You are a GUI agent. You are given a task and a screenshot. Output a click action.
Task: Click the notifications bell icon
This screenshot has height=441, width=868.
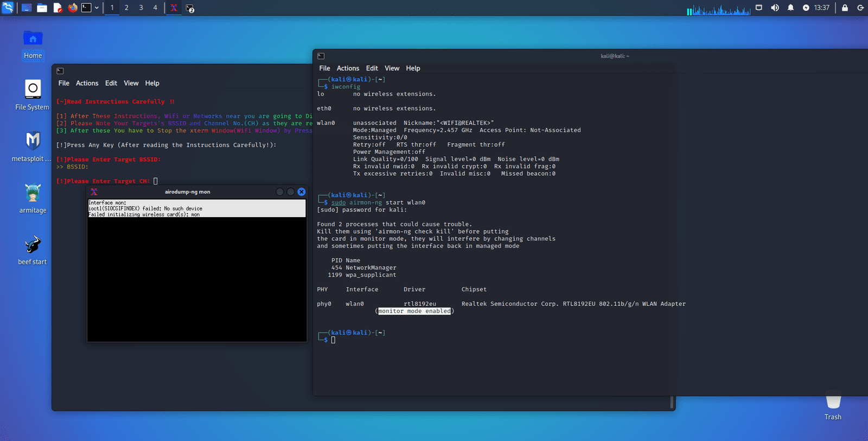[x=790, y=8]
